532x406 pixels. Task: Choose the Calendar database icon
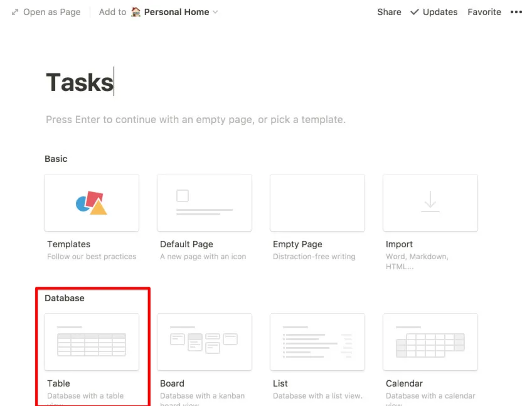coord(430,342)
